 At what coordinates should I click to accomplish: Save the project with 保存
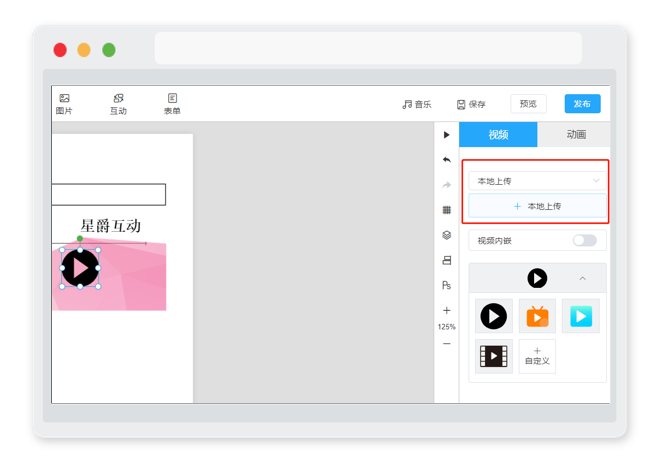pyautogui.click(x=471, y=104)
